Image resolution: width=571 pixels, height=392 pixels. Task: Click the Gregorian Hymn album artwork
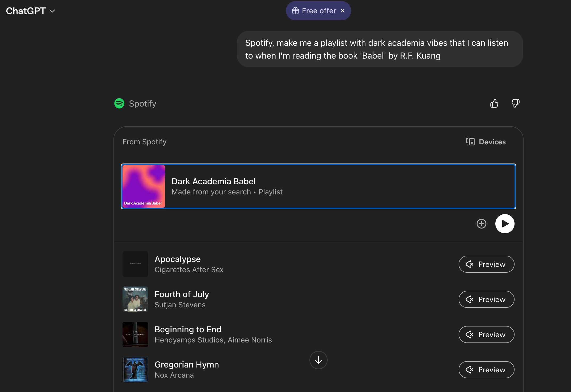(x=135, y=370)
